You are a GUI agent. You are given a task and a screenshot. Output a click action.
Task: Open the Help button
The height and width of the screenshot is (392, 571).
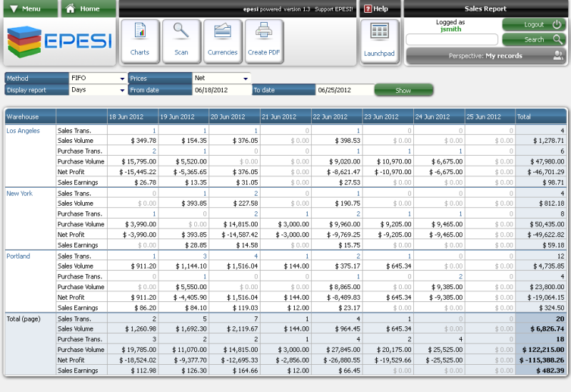tap(378, 9)
